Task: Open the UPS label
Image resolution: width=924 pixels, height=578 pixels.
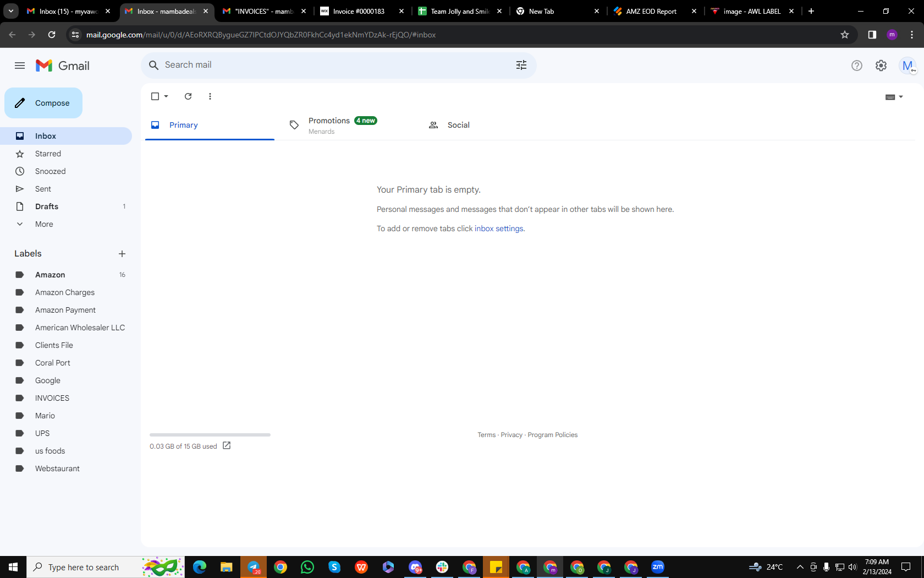Action: click(x=66, y=433)
